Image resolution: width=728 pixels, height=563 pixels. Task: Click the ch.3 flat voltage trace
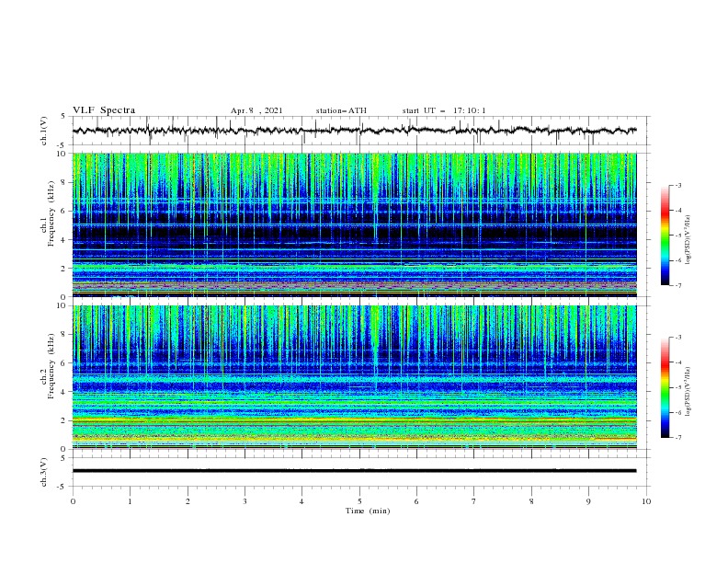pyautogui.click(x=354, y=471)
